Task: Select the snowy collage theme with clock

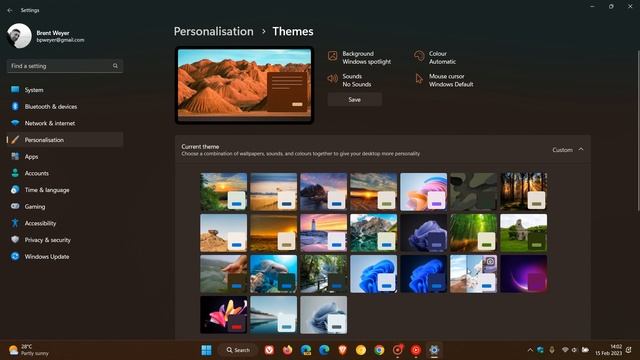Action: coord(473,274)
